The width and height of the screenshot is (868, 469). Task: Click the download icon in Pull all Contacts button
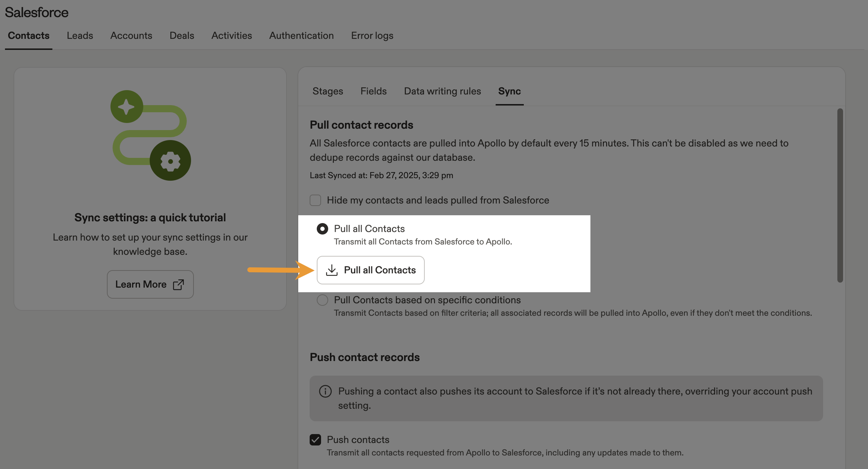coord(332,270)
